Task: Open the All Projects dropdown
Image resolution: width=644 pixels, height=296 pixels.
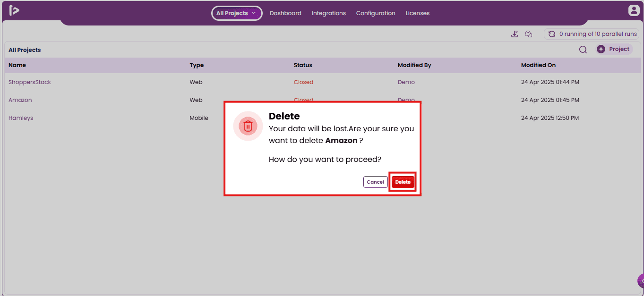Action: pos(237,13)
